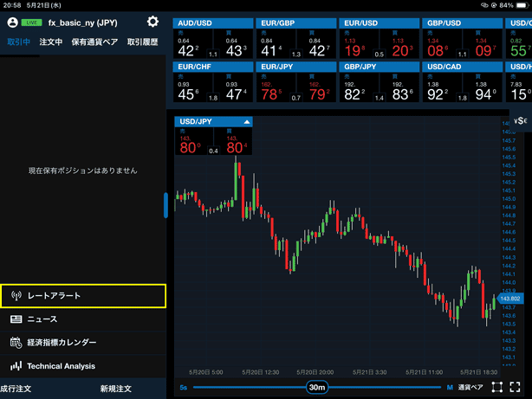Select the EUR/CHF rate tile header
This screenshot has width=532, height=399.
(213, 67)
